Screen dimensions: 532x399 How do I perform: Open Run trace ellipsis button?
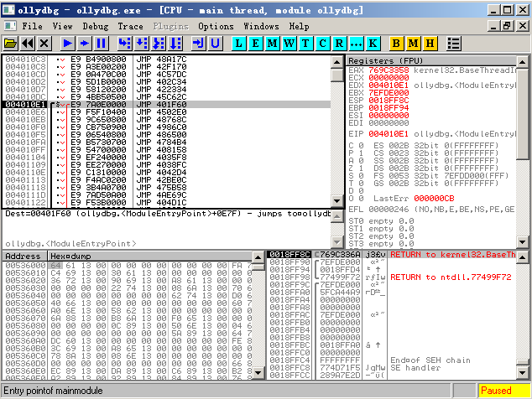356,44
